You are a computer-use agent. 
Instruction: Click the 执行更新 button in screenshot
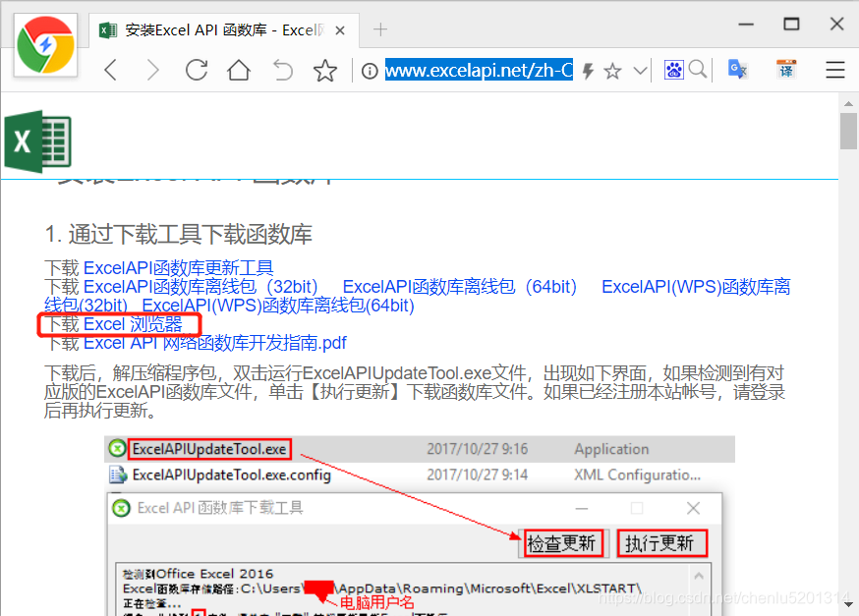(660, 543)
